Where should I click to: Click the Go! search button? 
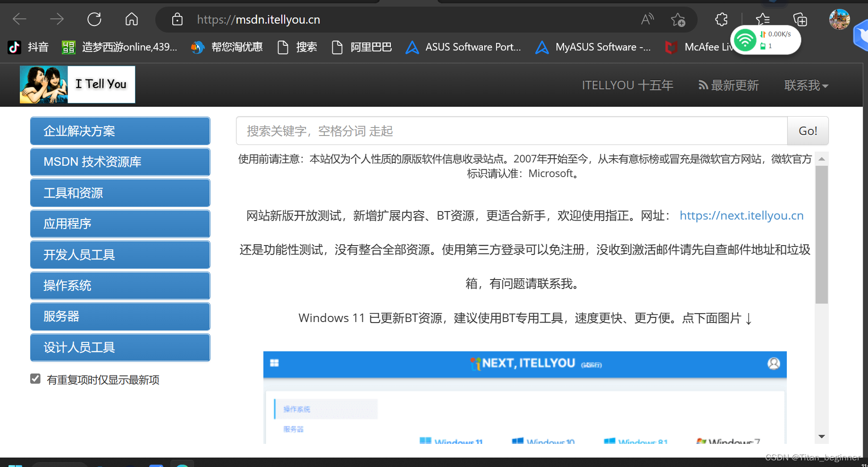click(x=808, y=131)
